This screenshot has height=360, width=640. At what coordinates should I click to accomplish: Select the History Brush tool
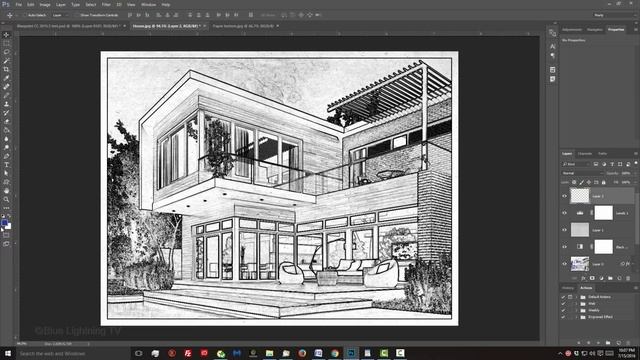pyautogui.click(x=6, y=113)
